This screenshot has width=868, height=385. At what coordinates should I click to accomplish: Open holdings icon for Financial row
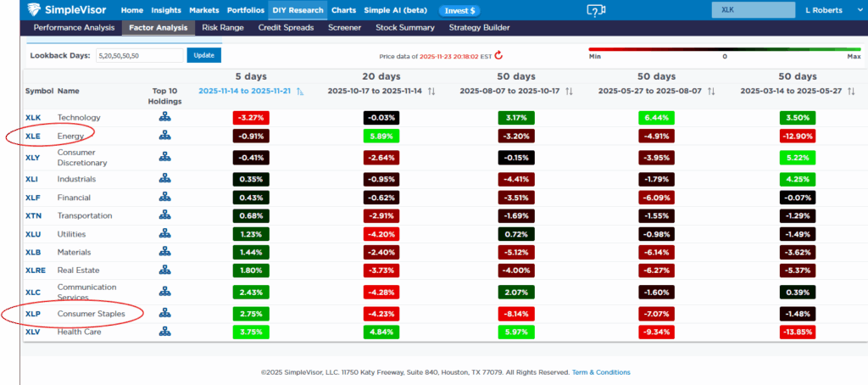tap(165, 198)
